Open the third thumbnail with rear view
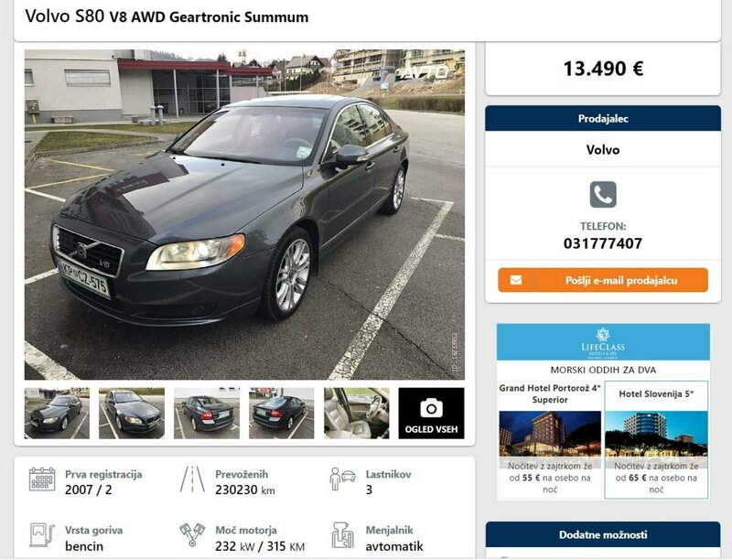Viewport: 732px width, 560px height. (x=207, y=413)
